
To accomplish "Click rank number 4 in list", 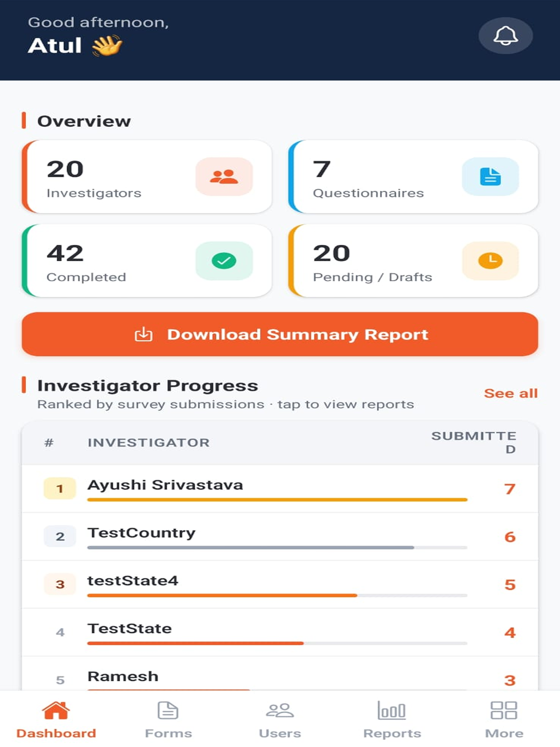I will tap(60, 632).
